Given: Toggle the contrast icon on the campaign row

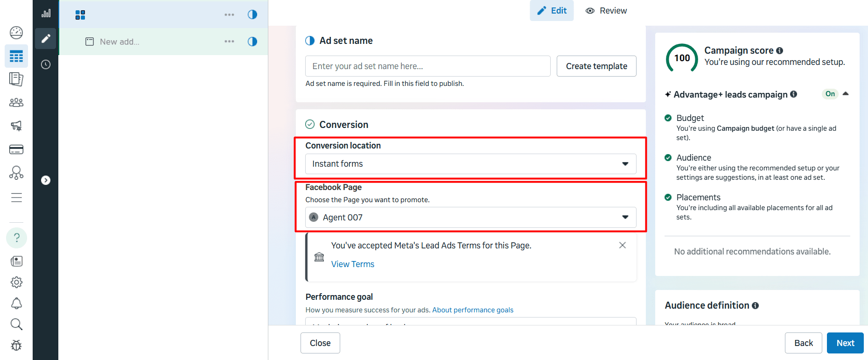Looking at the screenshot, I should tap(252, 14).
